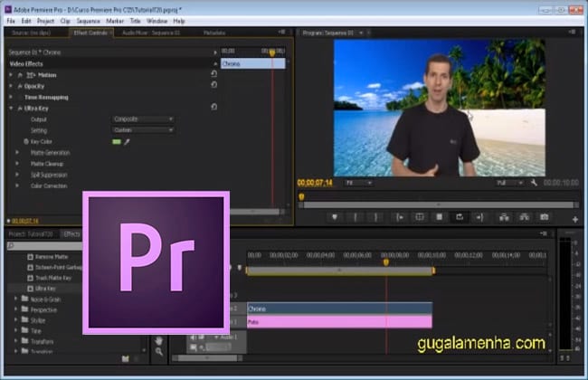
Task: Expand the Opacity effect properties
Action: [11, 86]
